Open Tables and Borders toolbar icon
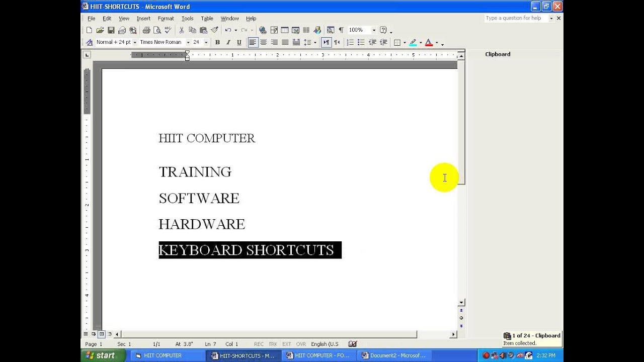644x362 pixels. (x=274, y=30)
